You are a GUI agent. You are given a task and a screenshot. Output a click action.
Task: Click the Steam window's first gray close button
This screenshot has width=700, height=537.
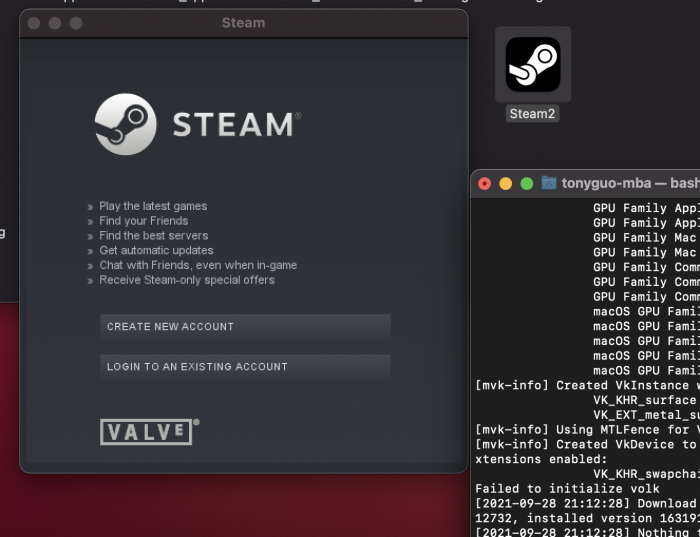point(34,23)
